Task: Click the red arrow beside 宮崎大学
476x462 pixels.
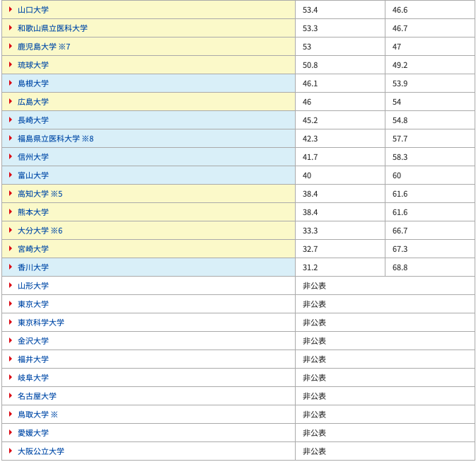Action: 11,248
